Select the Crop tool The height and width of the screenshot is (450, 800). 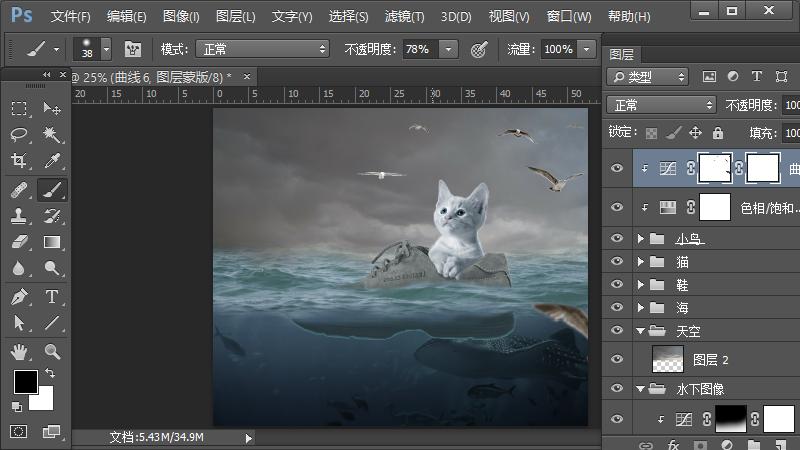(x=19, y=161)
